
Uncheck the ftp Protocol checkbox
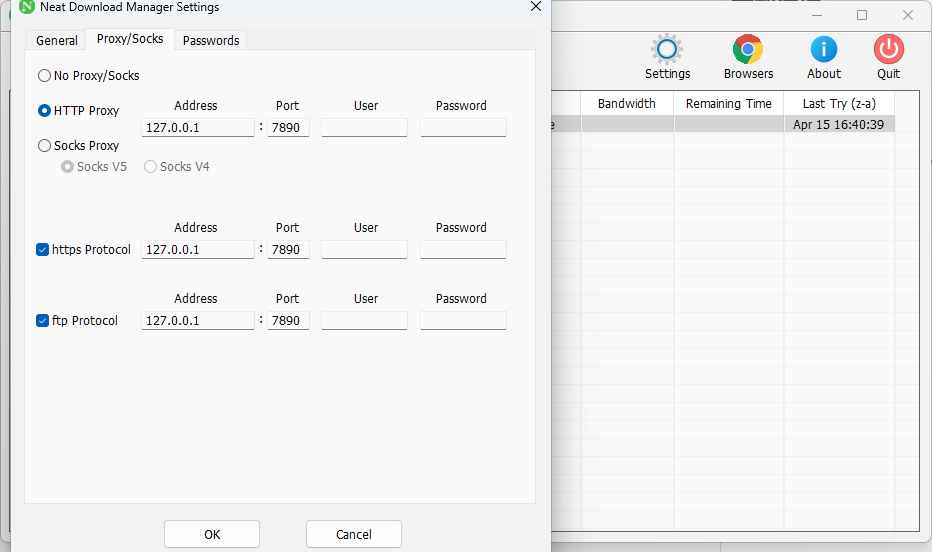43,321
